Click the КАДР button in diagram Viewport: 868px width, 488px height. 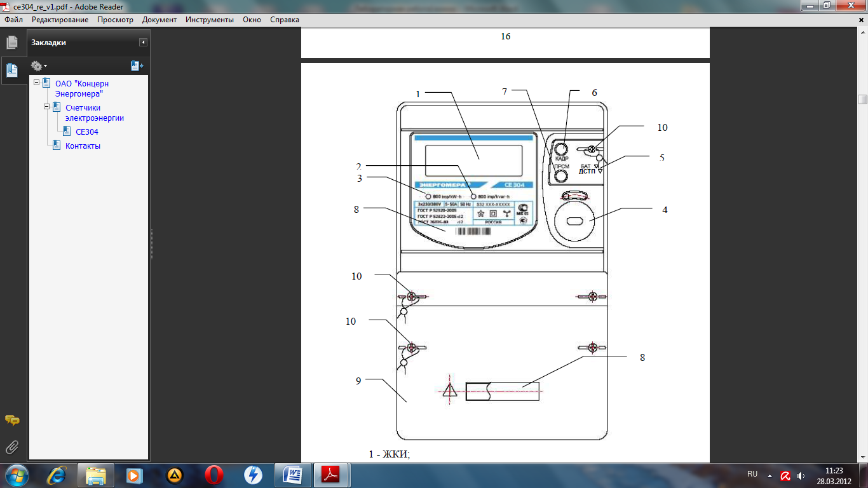point(561,149)
